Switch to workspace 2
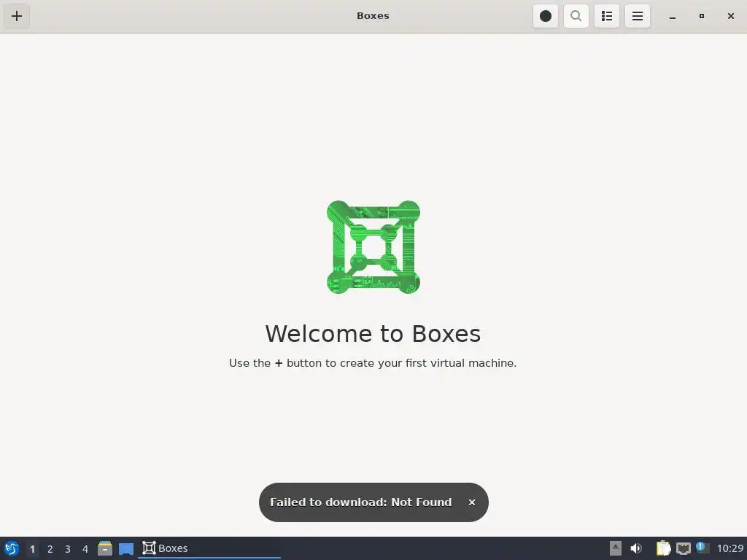747x560 pixels. point(50,549)
